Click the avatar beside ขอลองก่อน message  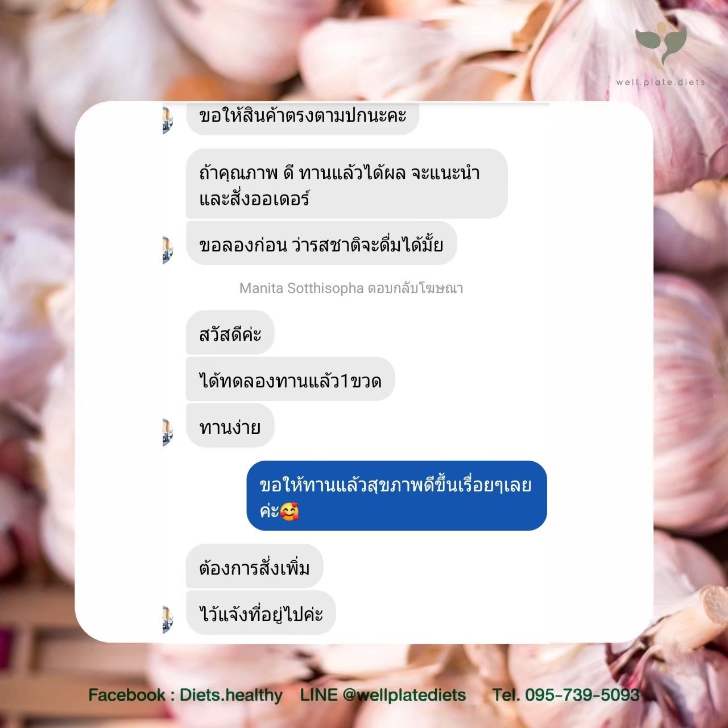tap(168, 250)
